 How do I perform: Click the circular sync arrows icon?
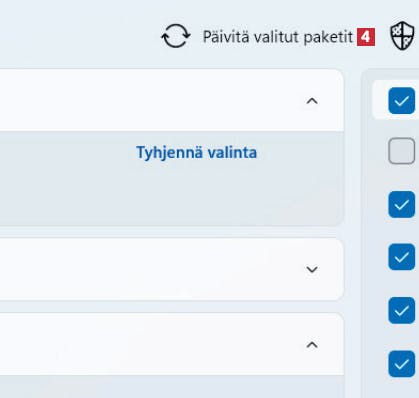[176, 36]
